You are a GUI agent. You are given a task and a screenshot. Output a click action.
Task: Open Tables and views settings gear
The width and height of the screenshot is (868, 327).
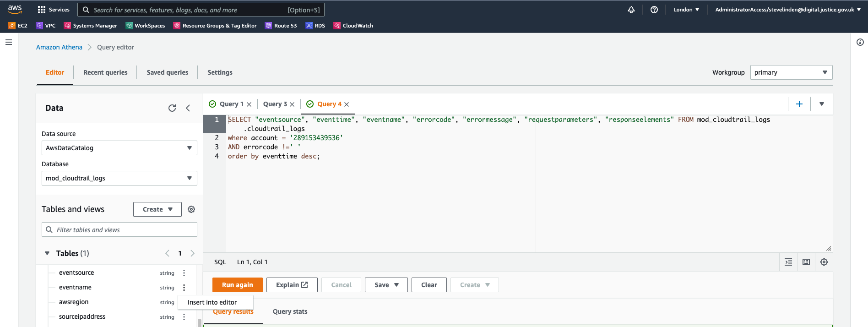coord(191,209)
